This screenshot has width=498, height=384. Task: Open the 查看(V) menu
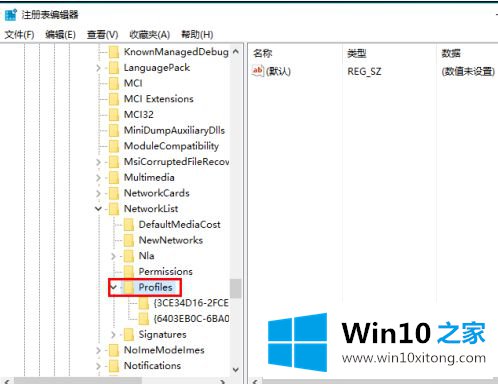tap(102, 35)
